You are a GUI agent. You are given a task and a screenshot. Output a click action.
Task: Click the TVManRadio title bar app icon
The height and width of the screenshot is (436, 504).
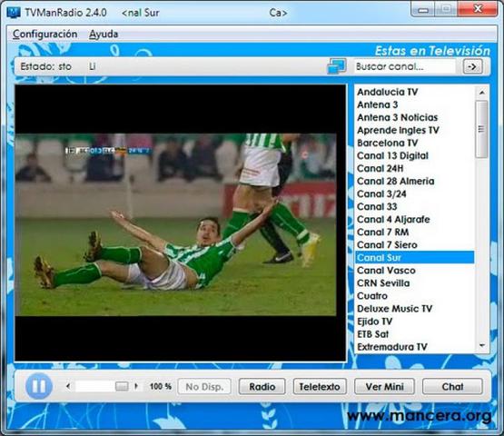tap(14, 12)
